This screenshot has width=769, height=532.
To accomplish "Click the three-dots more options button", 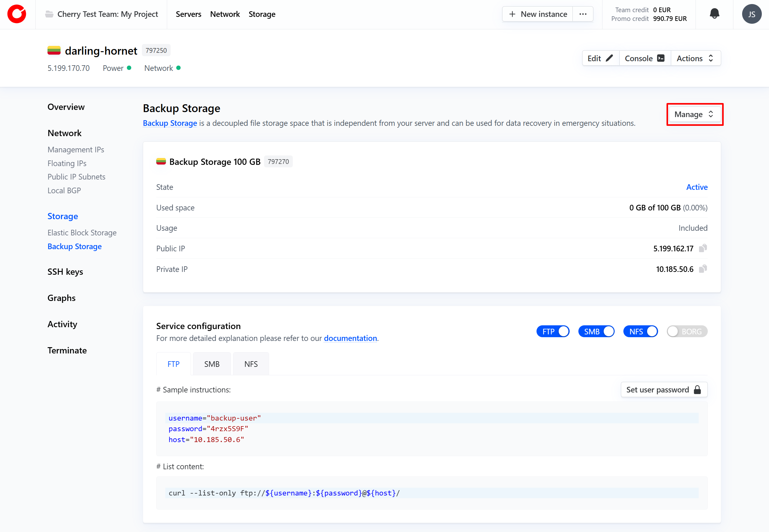I will [583, 14].
